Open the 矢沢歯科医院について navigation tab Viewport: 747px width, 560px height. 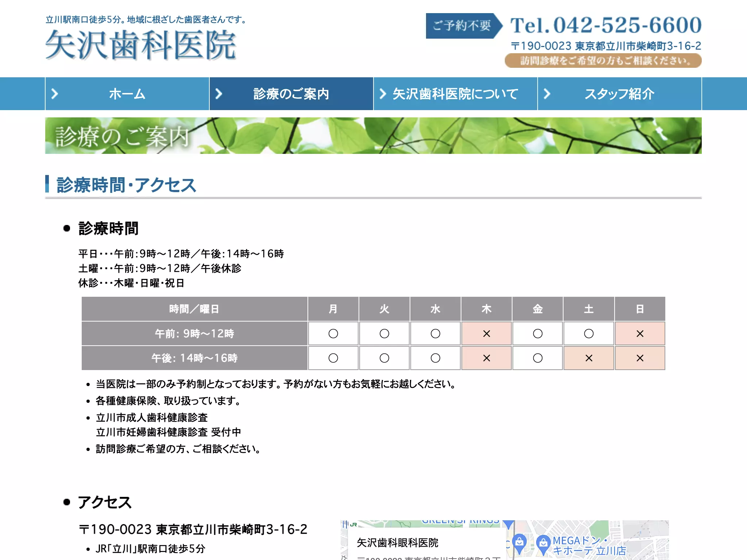click(456, 94)
